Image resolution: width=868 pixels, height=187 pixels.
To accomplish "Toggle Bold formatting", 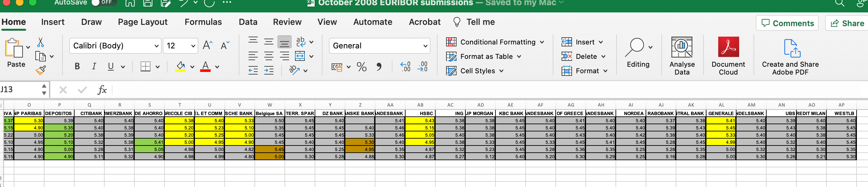I will [77, 66].
